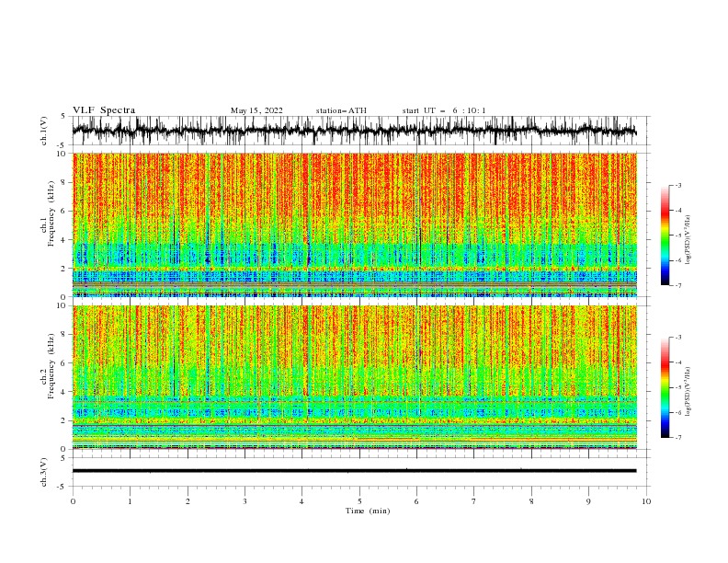Click time axis tick label '6'
Screen dimensions: 728x563
416,501
